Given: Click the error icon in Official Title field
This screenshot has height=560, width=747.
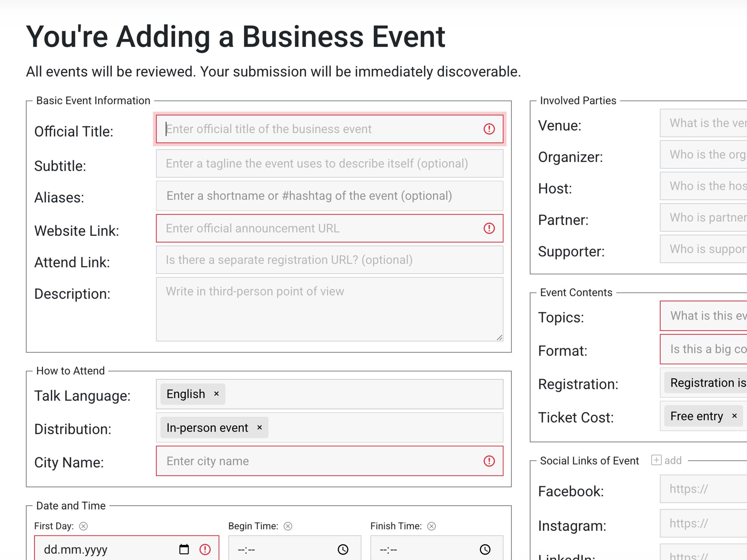Looking at the screenshot, I should click(x=490, y=129).
